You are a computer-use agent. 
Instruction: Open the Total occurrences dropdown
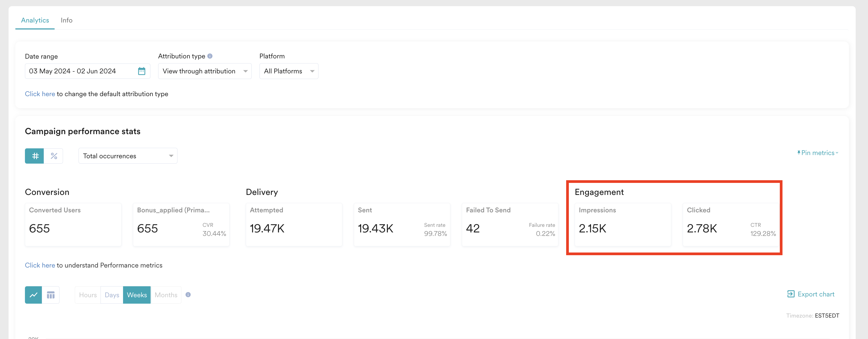(x=128, y=156)
